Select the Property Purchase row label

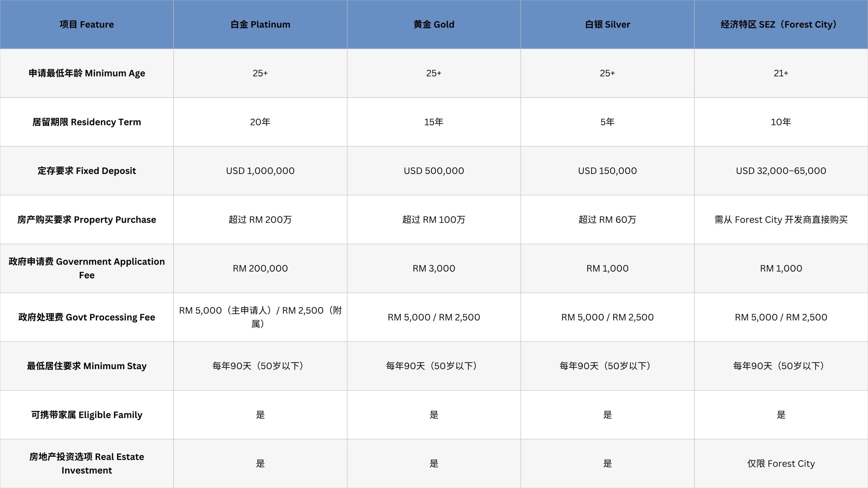click(86, 220)
